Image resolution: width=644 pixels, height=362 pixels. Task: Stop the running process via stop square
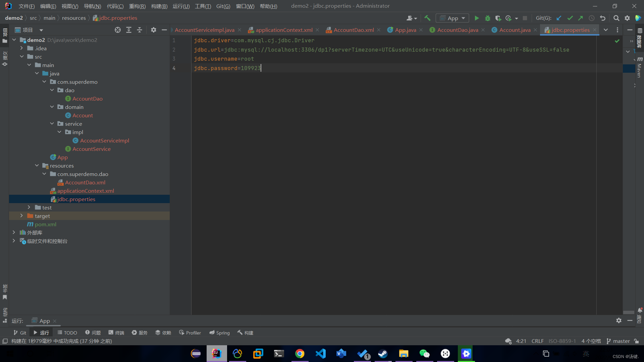point(525,18)
